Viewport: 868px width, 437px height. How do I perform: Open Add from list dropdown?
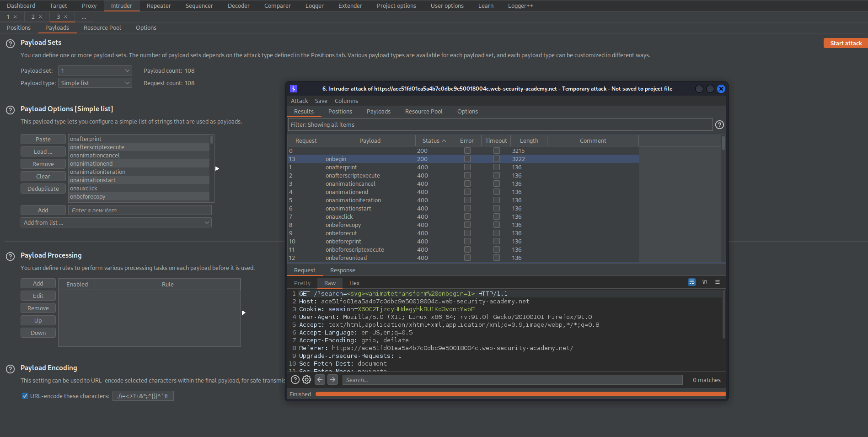(x=116, y=222)
